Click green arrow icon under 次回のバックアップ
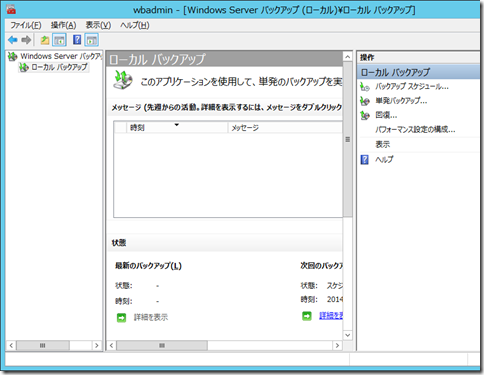Viewport: 484px width, 375px height. tap(307, 316)
